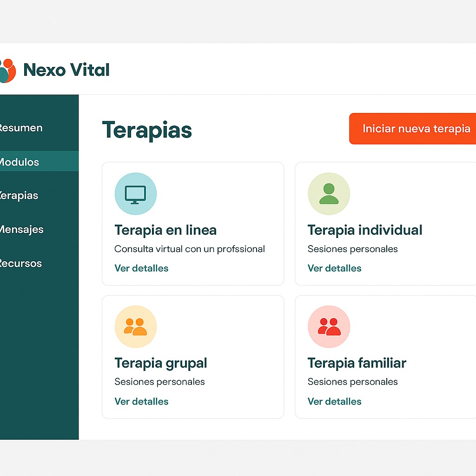Go to Terapias in the sidebar menu
476x476 pixels.
pos(20,196)
